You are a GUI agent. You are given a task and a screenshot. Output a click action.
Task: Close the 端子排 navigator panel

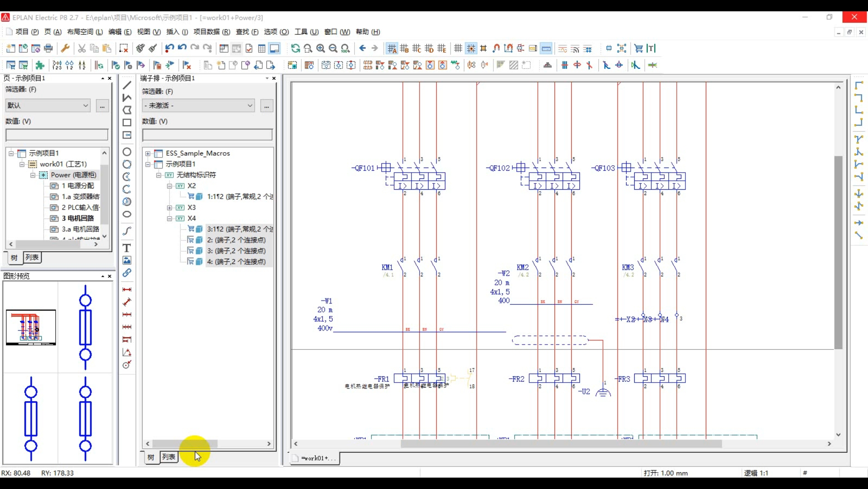click(274, 78)
